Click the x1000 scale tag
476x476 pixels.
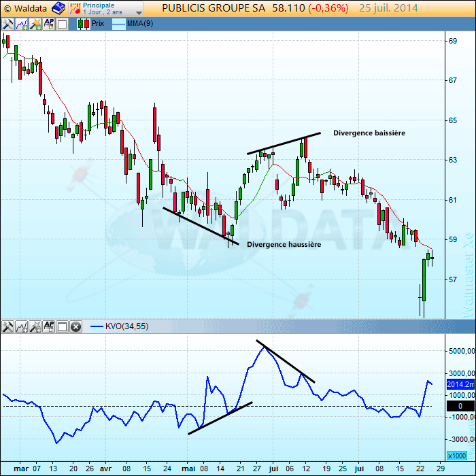[457, 456]
